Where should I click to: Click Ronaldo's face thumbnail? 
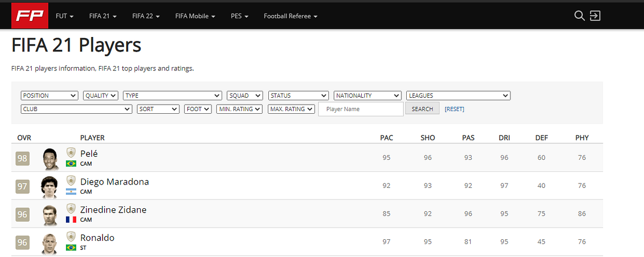(x=50, y=243)
